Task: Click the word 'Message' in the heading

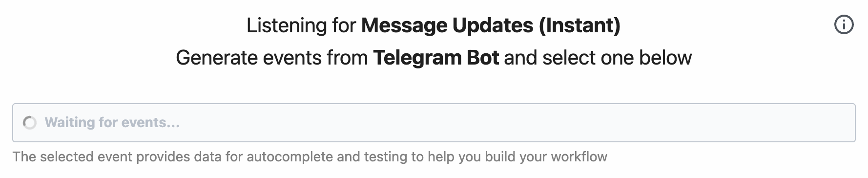Action: pos(404,25)
